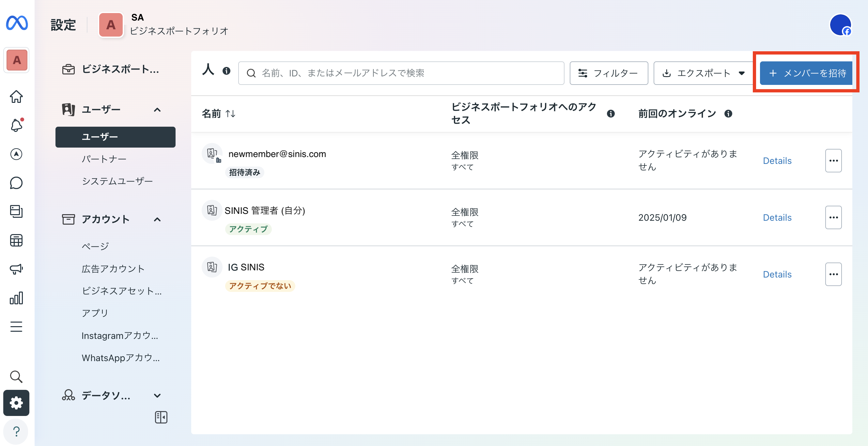868x446 pixels.
Task: Open the help question-mark icon
Action: tap(16, 432)
